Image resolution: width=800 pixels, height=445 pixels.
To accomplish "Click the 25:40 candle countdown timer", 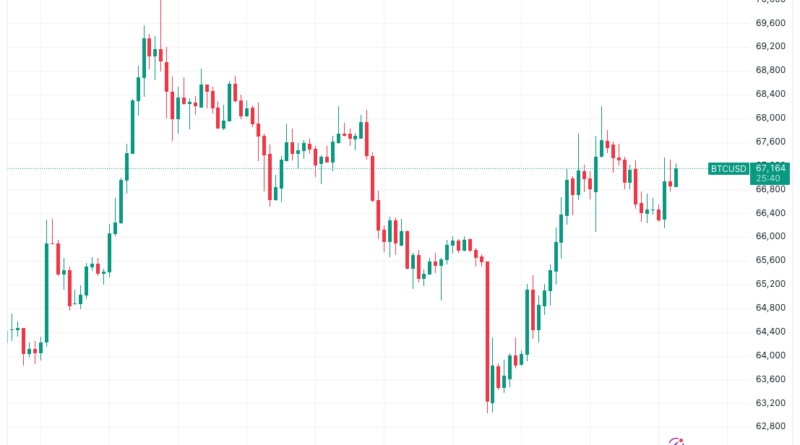I will (x=769, y=179).
